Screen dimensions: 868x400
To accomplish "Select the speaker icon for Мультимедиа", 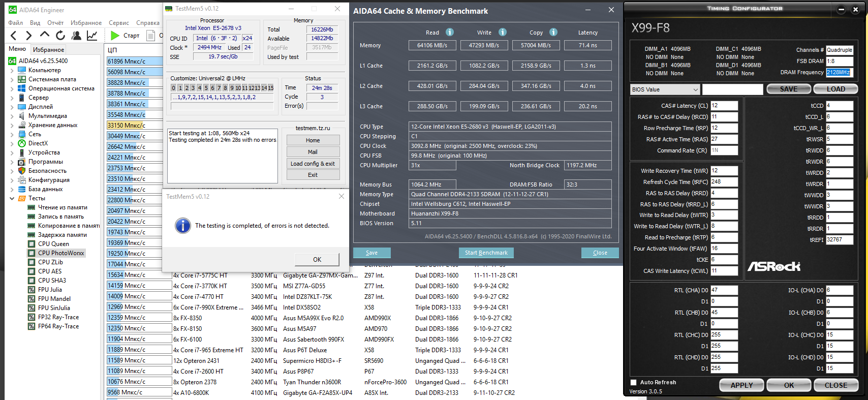I will point(22,116).
